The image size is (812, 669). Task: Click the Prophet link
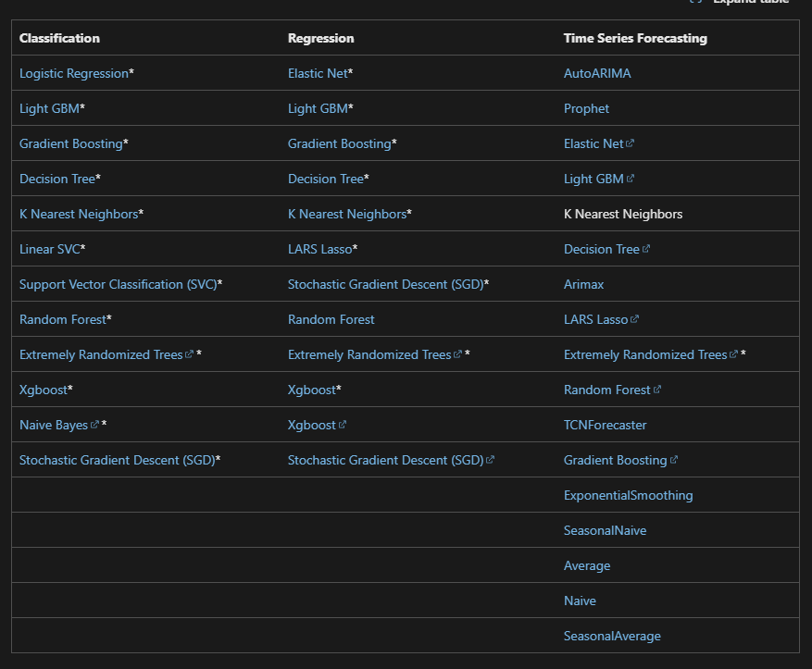586,108
